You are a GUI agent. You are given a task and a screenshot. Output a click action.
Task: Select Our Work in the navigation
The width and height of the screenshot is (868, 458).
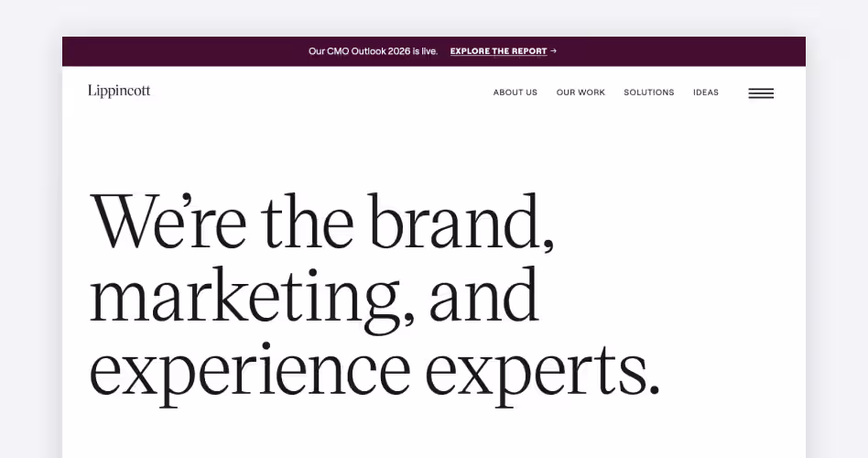click(580, 93)
